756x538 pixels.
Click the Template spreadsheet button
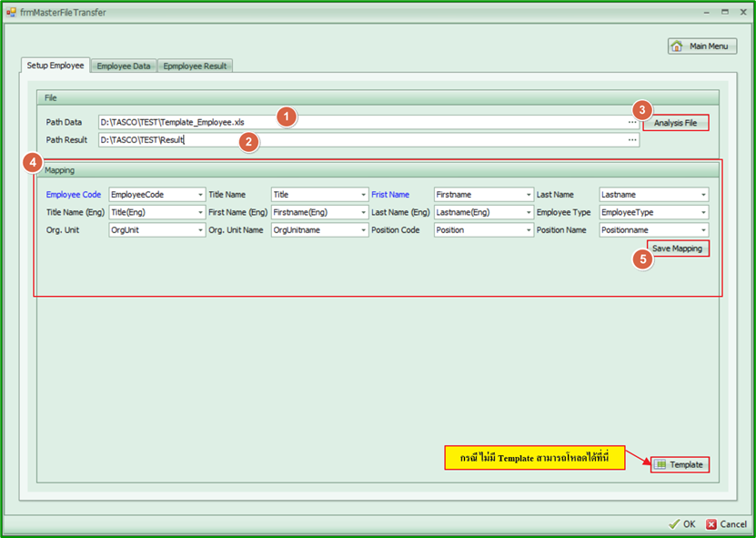[x=679, y=464]
